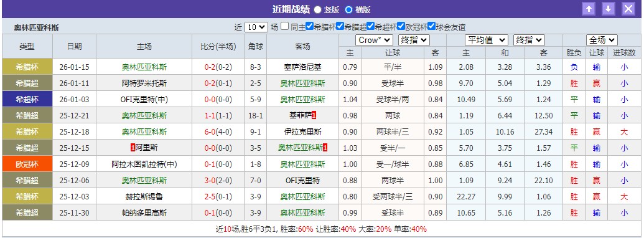Click the handicap 两球半/三
Image resolution: width=644 pixels, height=238 pixels.
tap(392, 132)
